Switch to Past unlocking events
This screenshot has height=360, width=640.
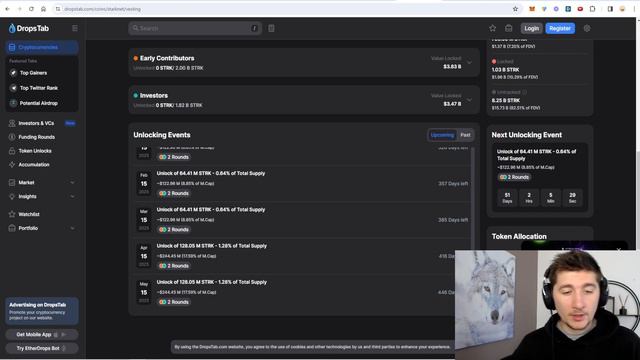coord(465,135)
